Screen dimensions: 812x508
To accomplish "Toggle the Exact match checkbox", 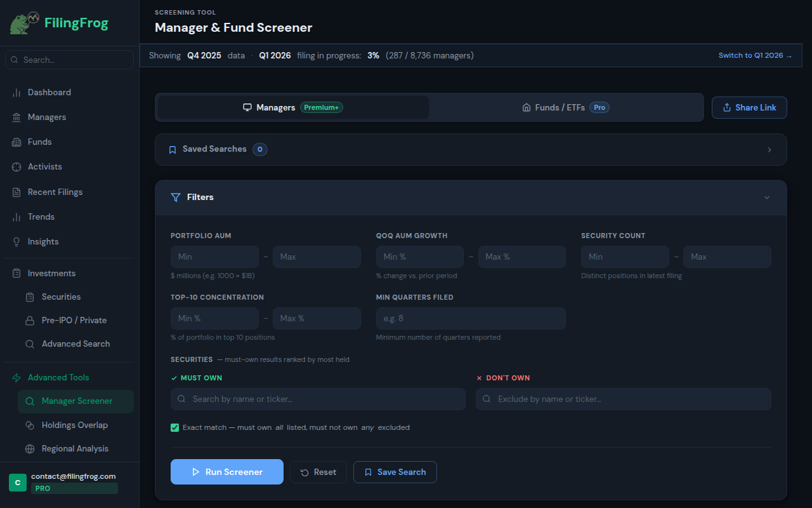I will pyautogui.click(x=174, y=427).
